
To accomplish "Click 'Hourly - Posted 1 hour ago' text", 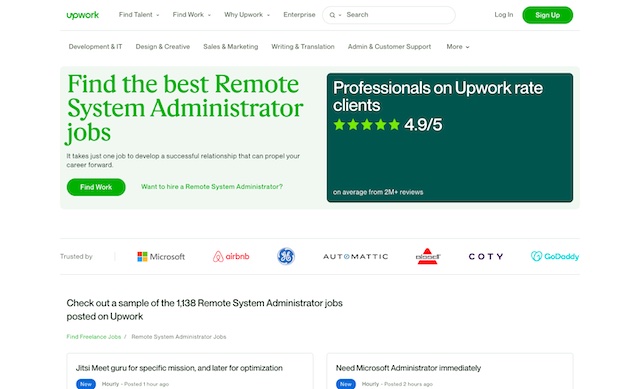I will coord(135,384).
